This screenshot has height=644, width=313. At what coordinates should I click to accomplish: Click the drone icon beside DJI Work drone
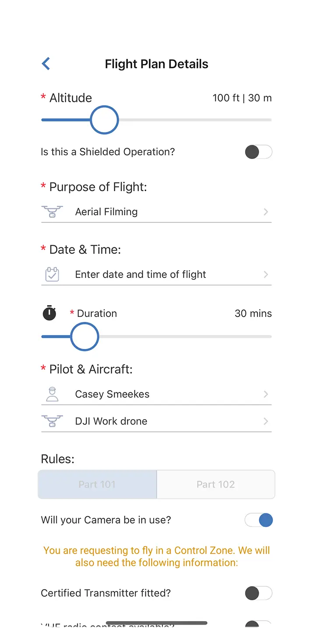point(53,421)
